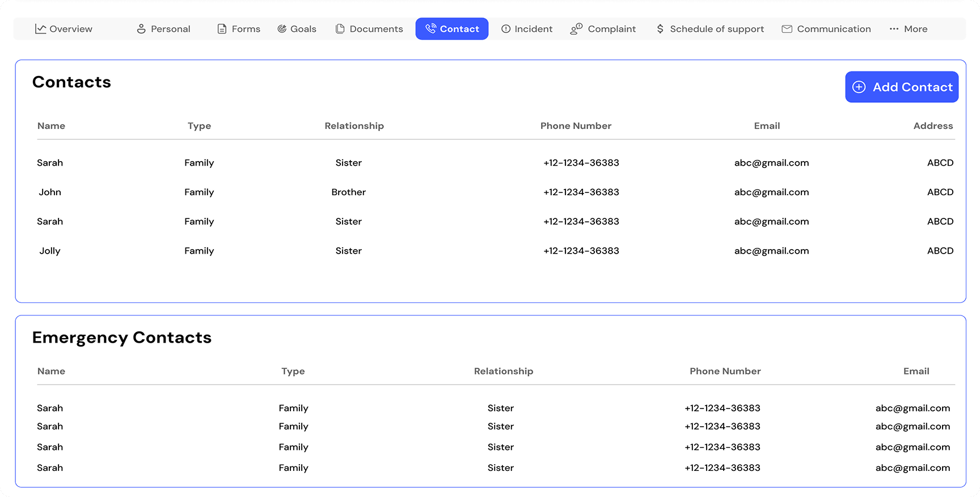
Task: Click the Forms document icon
Action: (222, 29)
